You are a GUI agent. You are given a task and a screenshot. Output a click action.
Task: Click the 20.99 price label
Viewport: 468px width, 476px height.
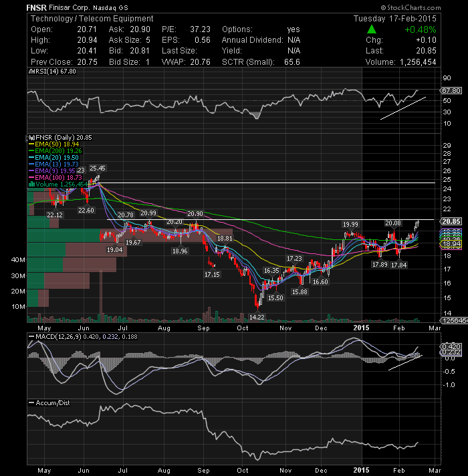[x=148, y=213]
